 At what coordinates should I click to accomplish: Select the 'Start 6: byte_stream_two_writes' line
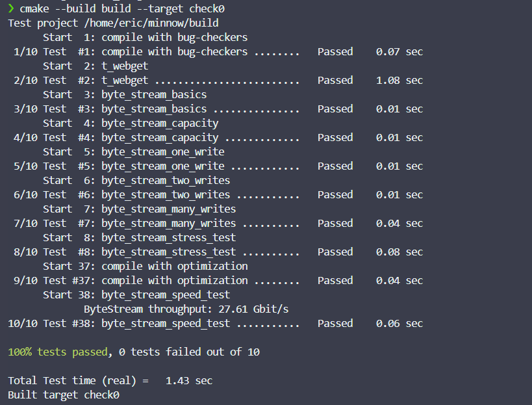(x=136, y=180)
